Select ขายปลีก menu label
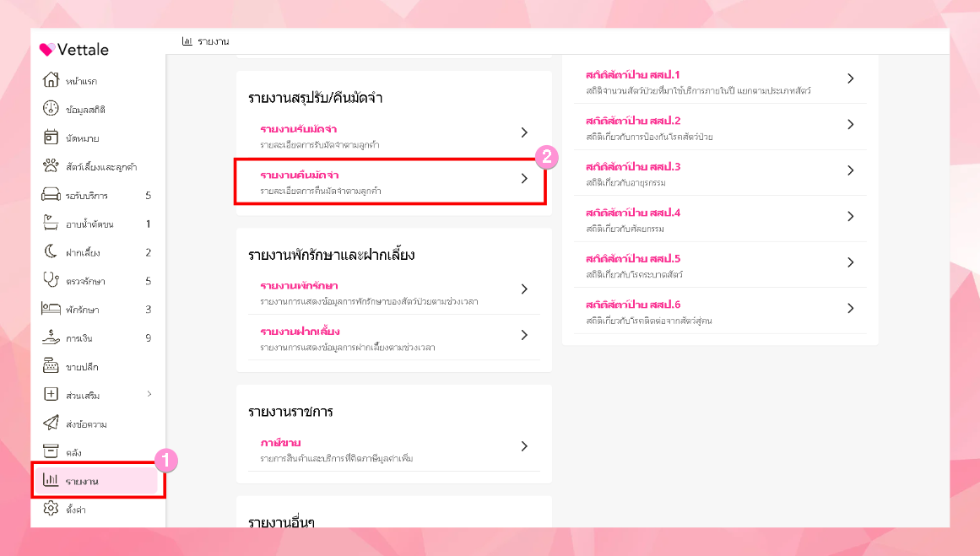The height and width of the screenshot is (556, 980). (x=82, y=367)
